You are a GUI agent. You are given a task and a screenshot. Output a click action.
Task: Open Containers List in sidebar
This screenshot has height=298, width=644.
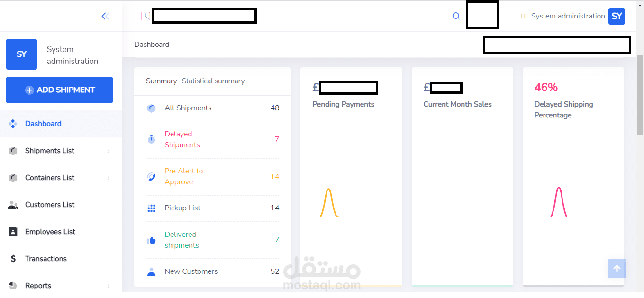(x=61, y=178)
